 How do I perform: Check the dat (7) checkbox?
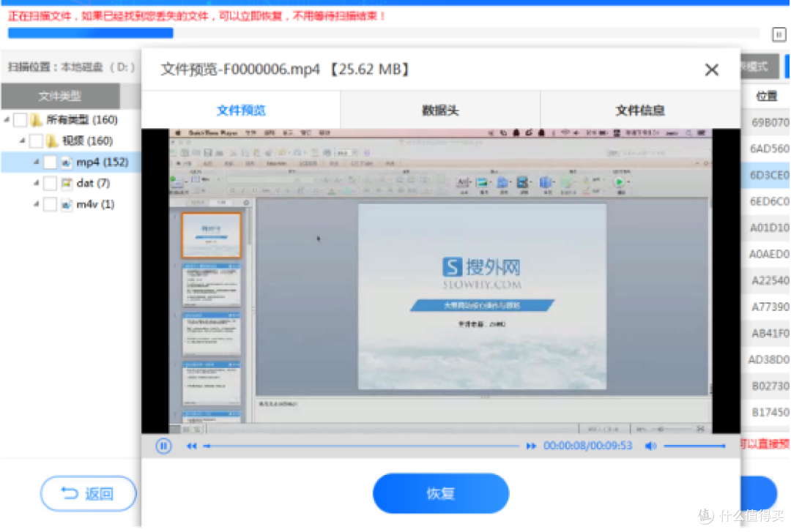pyautogui.click(x=50, y=183)
